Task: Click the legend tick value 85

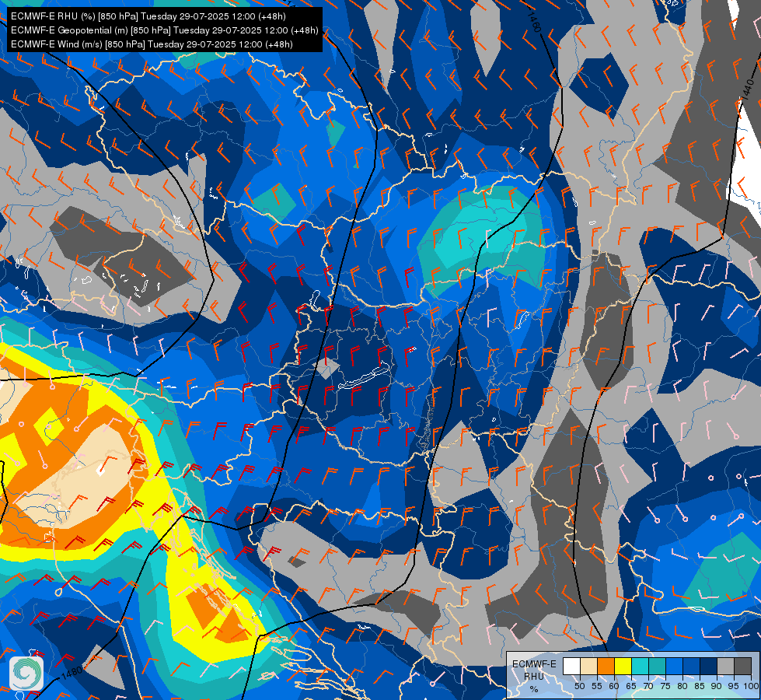Action: click(x=700, y=686)
